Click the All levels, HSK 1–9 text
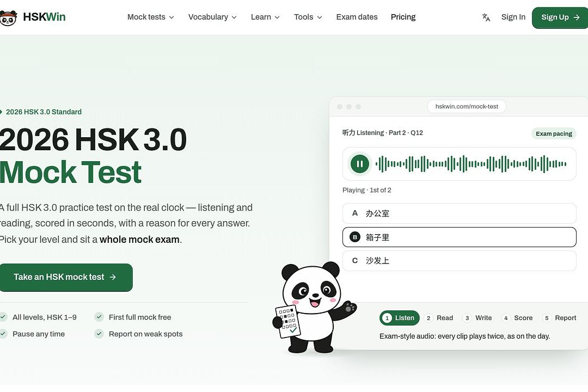 pyautogui.click(x=45, y=317)
